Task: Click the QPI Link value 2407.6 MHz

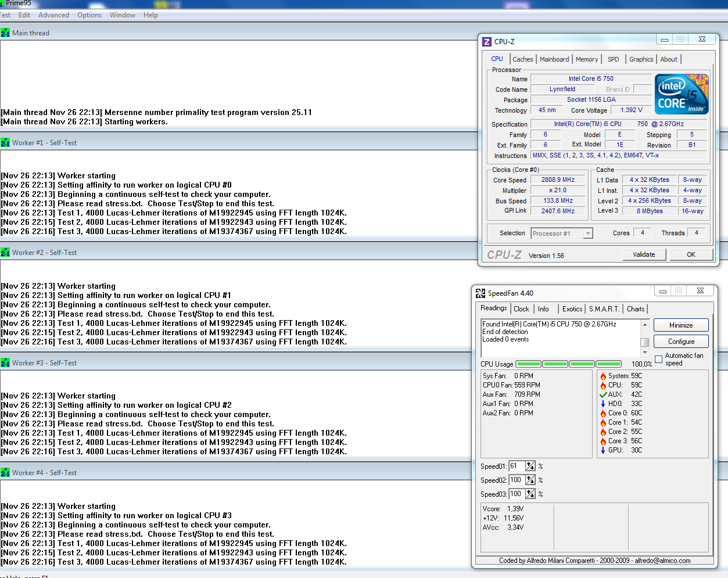Action: [x=558, y=211]
